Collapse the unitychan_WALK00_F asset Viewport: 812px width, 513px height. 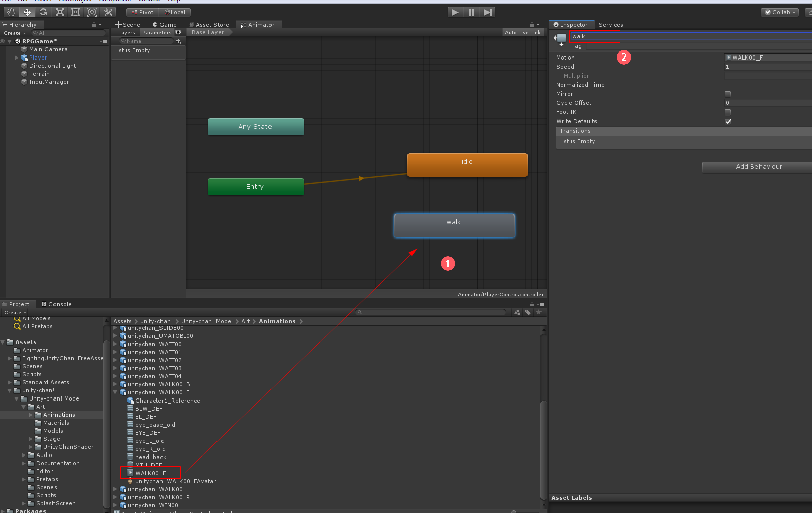(115, 392)
